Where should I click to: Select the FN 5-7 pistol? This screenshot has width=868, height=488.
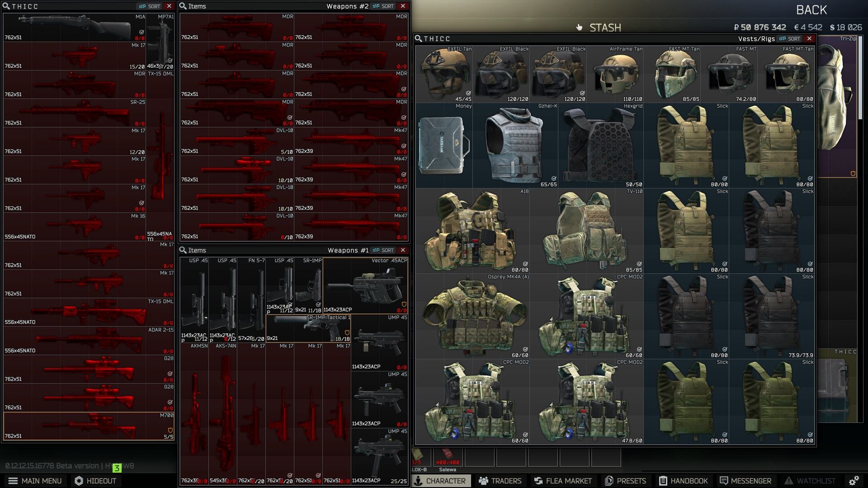pyautogui.click(x=251, y=300)
